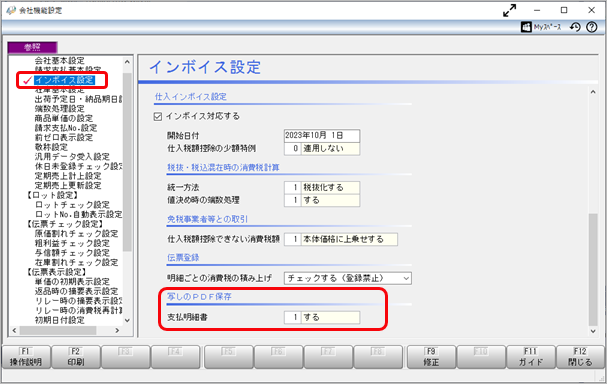Click the expand arrows icon in title bar
Viewport: 607px width, 384px height.
point(509,10)
